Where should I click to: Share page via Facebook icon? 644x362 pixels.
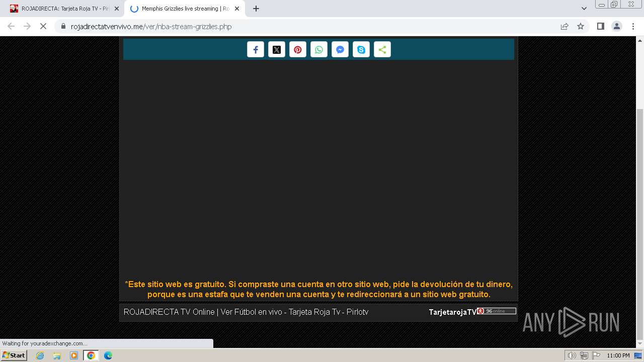(256, 50)
